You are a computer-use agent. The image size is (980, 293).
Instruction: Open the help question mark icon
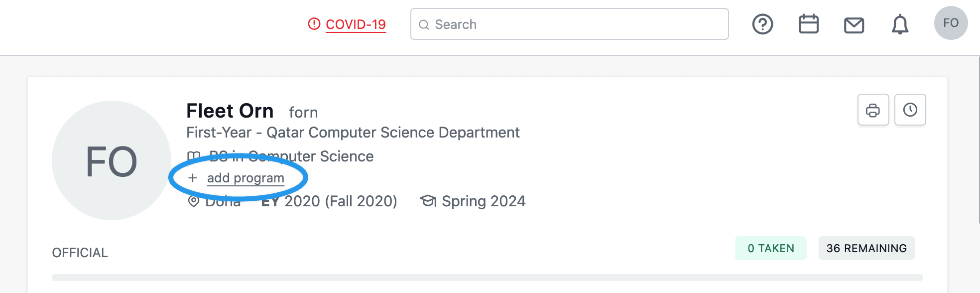point(762,24)
